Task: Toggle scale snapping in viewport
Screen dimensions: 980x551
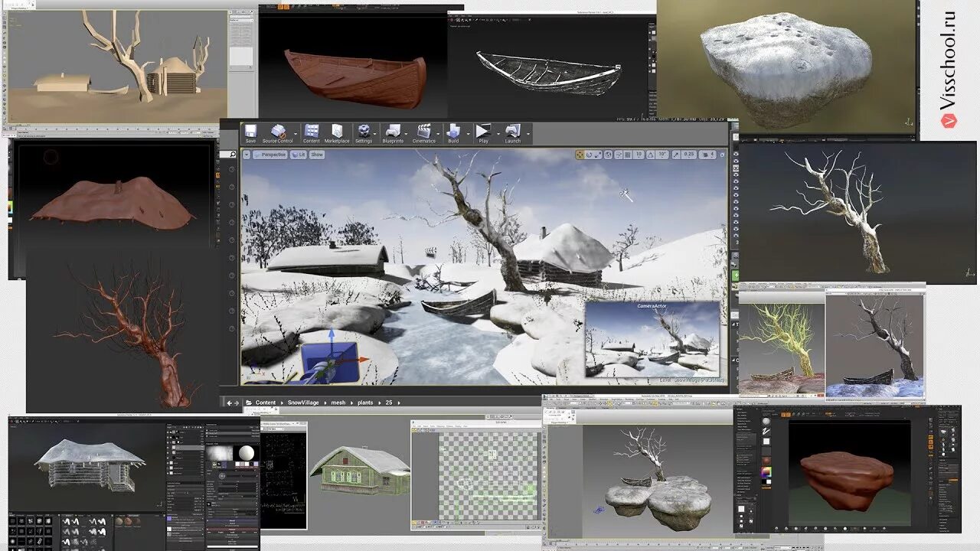Action: (676, 155)
